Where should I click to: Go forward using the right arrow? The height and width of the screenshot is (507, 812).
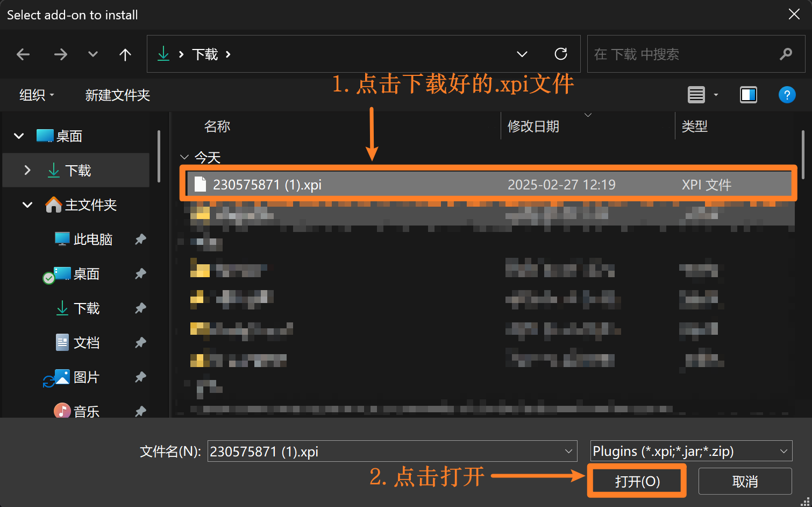click(61, 54)
